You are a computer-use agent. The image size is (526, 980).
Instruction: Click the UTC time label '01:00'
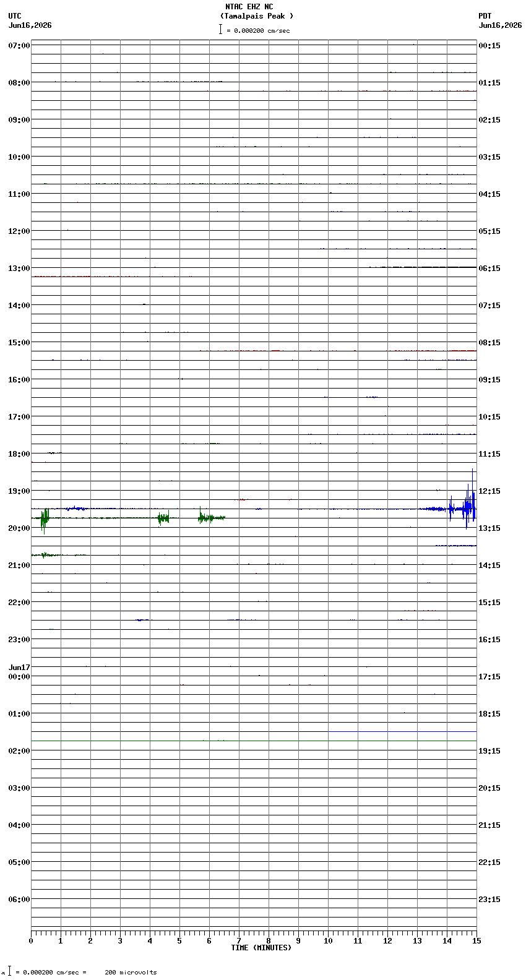(x=19, y=714)
